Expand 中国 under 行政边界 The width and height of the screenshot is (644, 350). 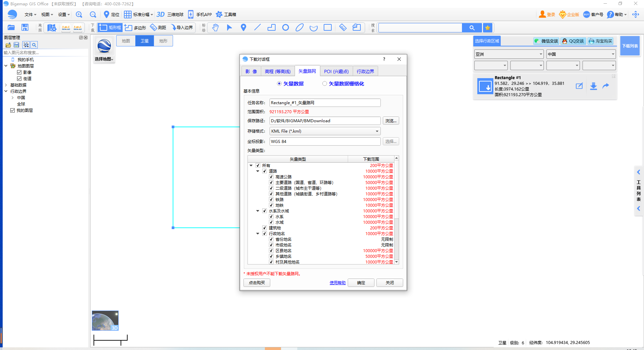click(12, 98)
